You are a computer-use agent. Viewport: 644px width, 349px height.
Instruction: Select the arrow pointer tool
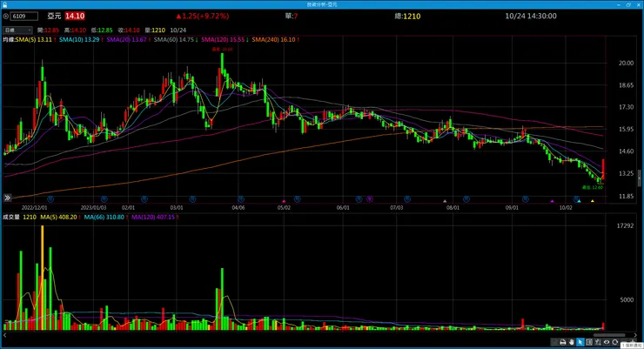click(580, 342)
